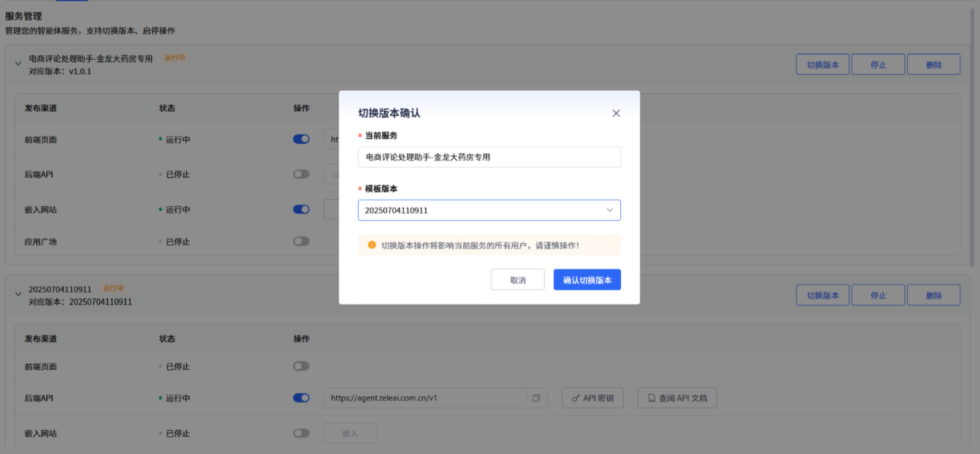The width and height of the screenshot is (980, 454).
Task: Click the https://agent.teleai.com.cn/v1 URL field
Action: (425, 398)
